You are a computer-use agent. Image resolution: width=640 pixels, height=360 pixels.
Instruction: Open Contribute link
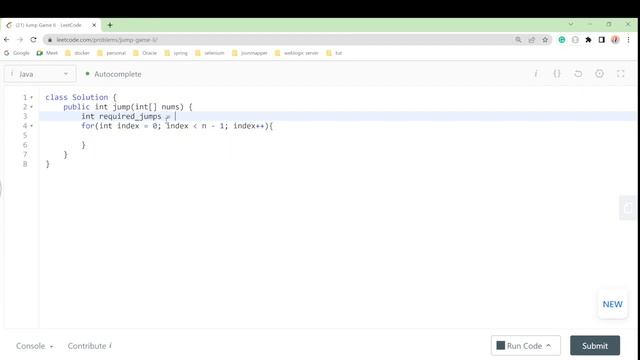click(x=89, y=346)
